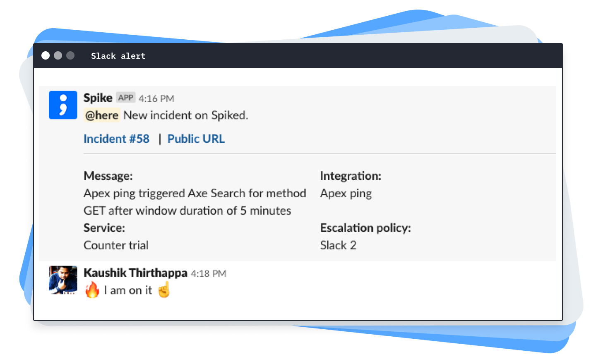Screen dimensions: 596x364
Task: Click the APP badge beside Spike
Action: pyautogui.click(x=125, y=97)
